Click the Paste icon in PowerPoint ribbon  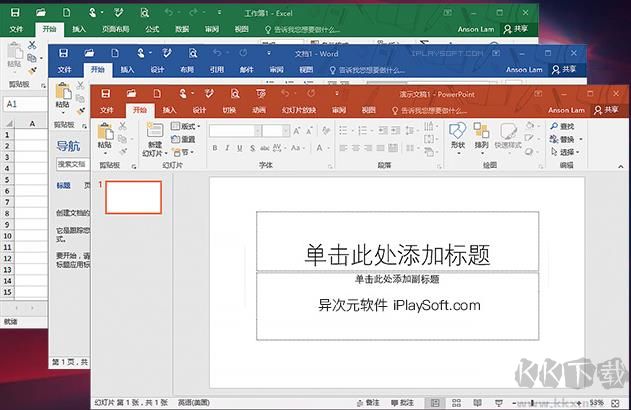coord(104,131)
